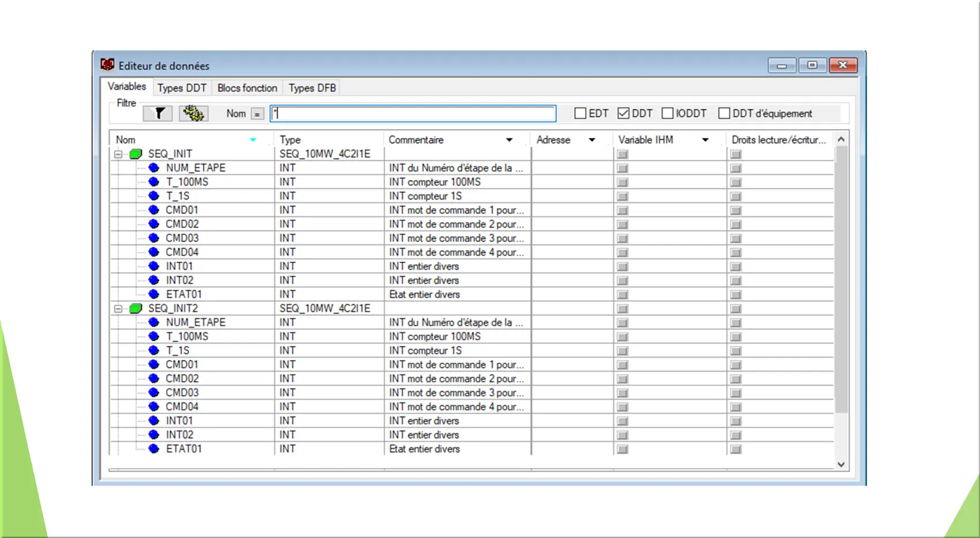Select CMD03 variable under SEQ_INIT
The height and width of the screenshot is (538, 980).
[x=182, y=238]
